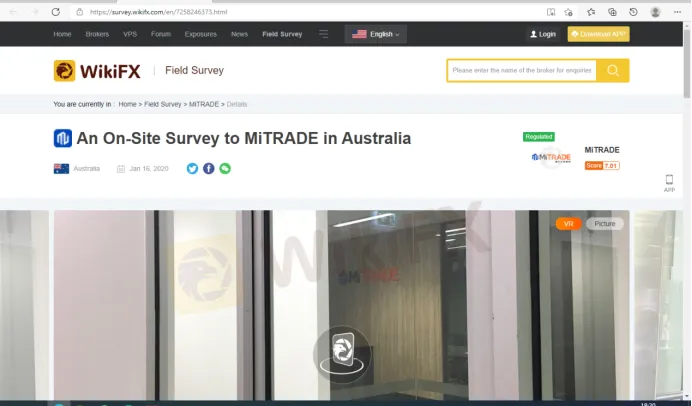Open the browser history icon
Image resolution: width=692 pixels, height=406 pixels.
click(x=633, y=12)
